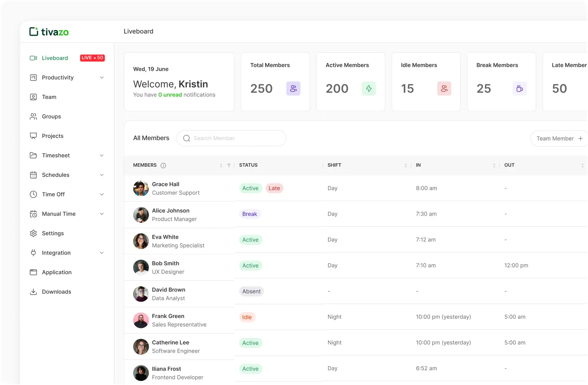
Task: Click Alice Johnson's avatar
Action: tap(141, 215)
